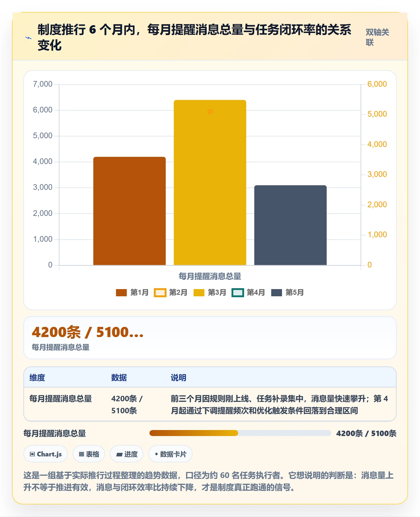
Task: Click the footer paragraph starting 这是一组基于实际
Action: [x=208, y=481]
